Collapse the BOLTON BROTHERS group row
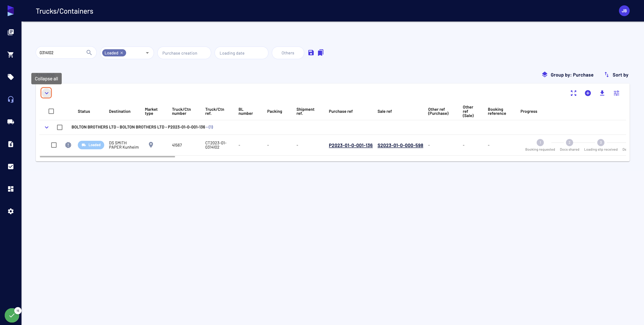Image resolution: width=644 pixels, height=325 pixels. 47,127
